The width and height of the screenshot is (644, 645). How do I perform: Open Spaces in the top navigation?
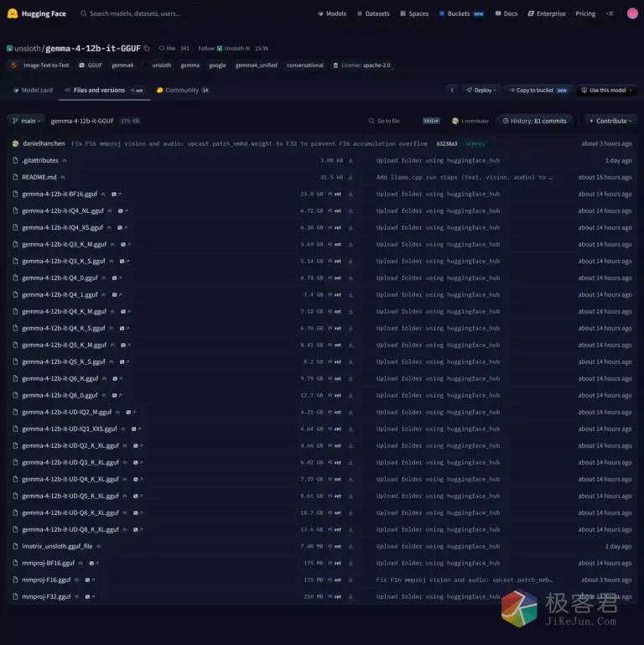[x=414, y=13]
